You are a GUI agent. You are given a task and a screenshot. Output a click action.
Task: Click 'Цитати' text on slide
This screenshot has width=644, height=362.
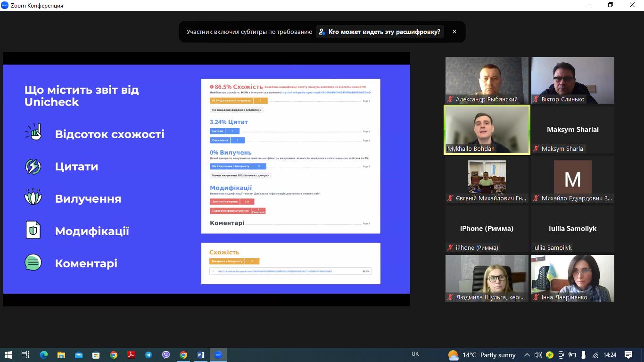coord(76,166)
